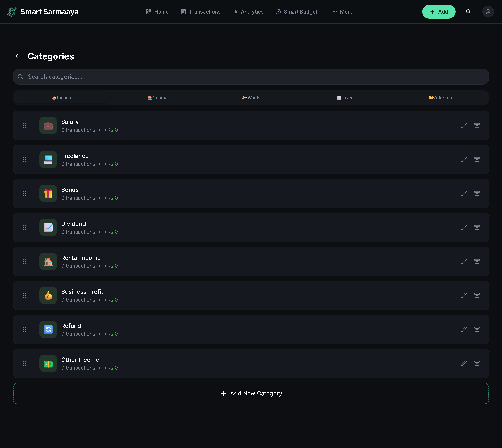Click the Refund category icon
This screenshot has width=502, height=448.
[x=48, y=329]
